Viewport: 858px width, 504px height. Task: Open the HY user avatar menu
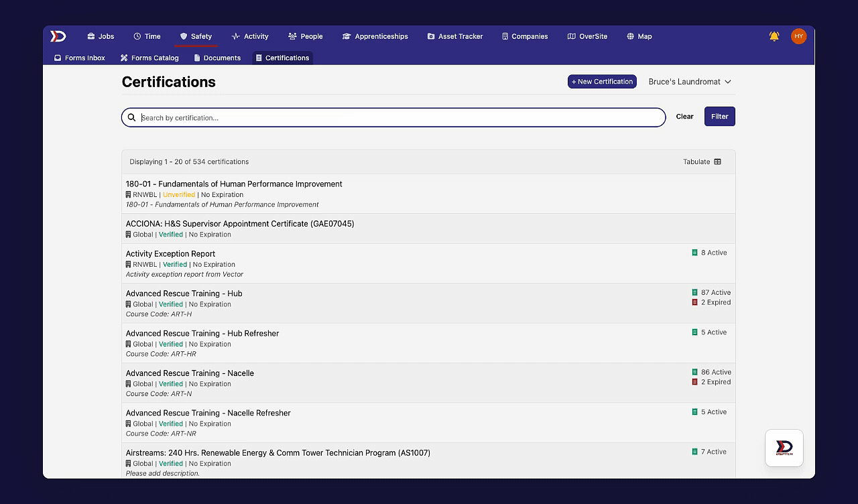pyautogui.click(x=798, y=36)
